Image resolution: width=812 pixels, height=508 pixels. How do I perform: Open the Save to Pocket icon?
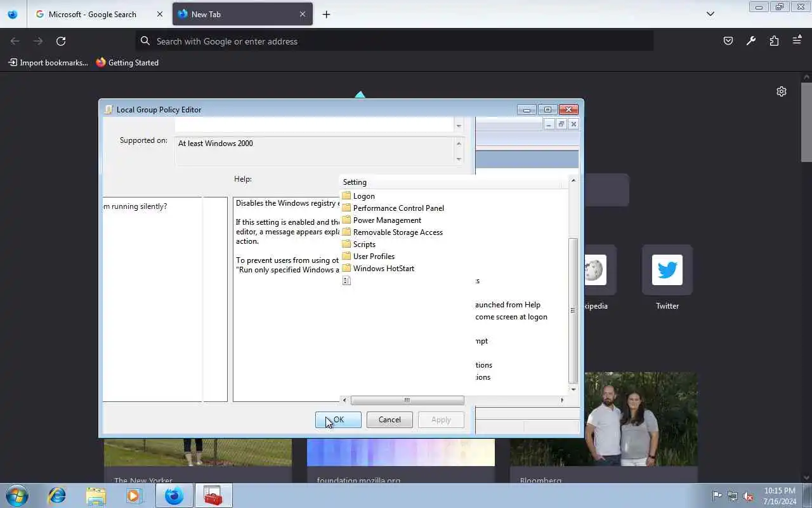click(728, 41)
